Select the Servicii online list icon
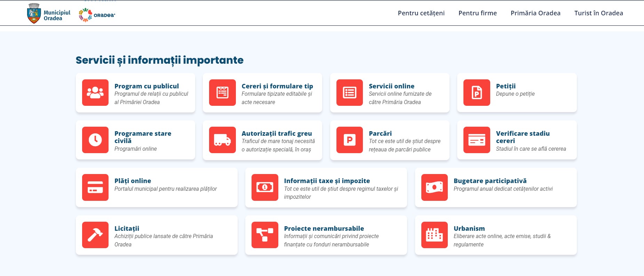Image resolution: width=644 pixels, height=276 pixels. [349, 93]
